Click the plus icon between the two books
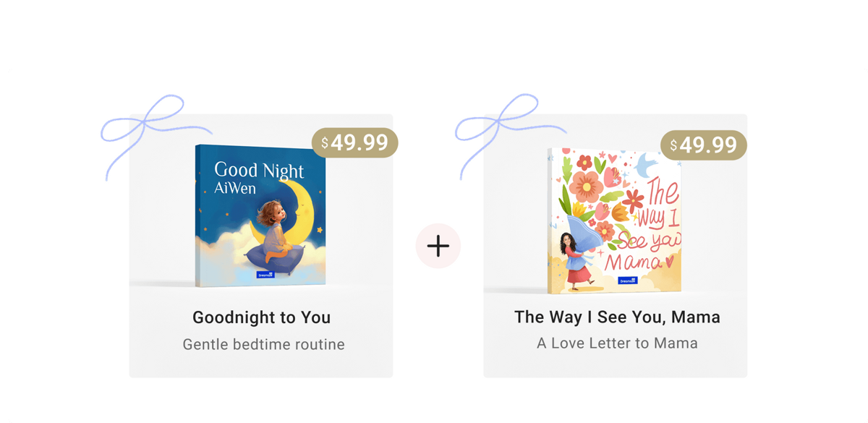Image resolution: width=868 pixels, height=423 pixels. (x=438, y=246)
